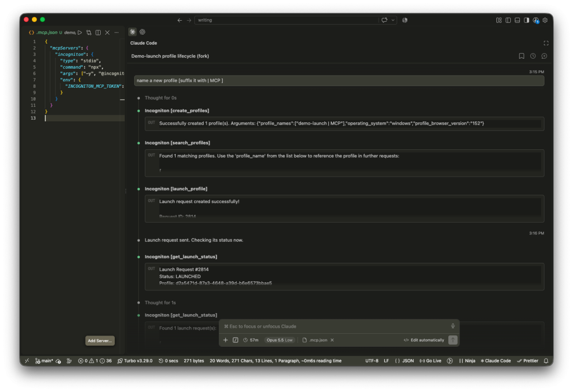Click the circular play icon after Go Live
This screenshot has width=573, height=392.
coord(450,361)
